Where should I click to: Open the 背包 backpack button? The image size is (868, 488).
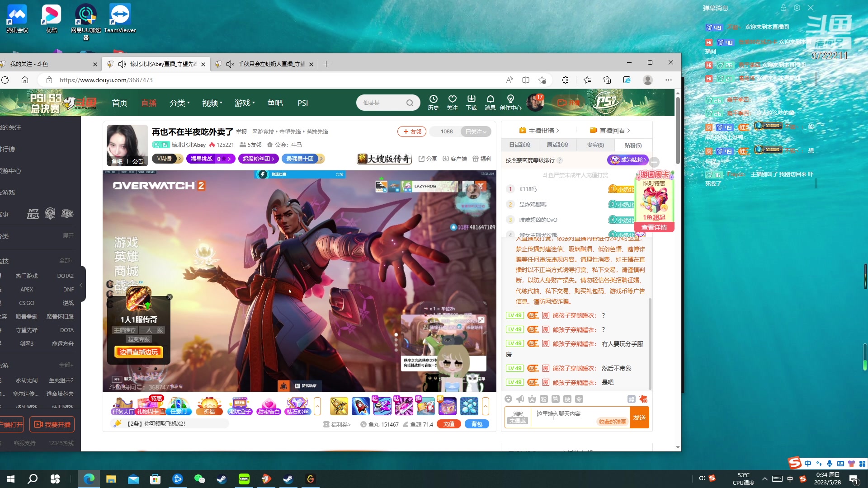[x=477, y=424]
